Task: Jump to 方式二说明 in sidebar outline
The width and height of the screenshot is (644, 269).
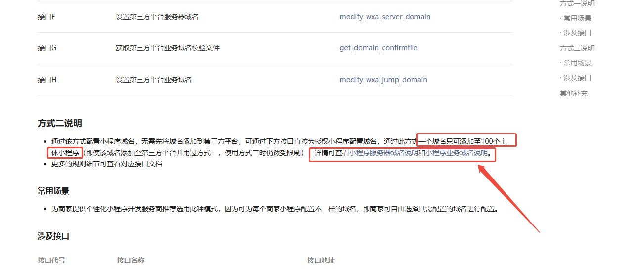Action: coord(577,48)
